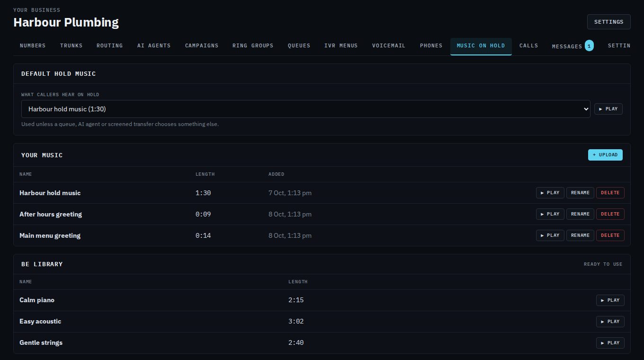Play Gentle strings library track
The image size is (644, 360).
pyautogui.click(x=610, y=343)
